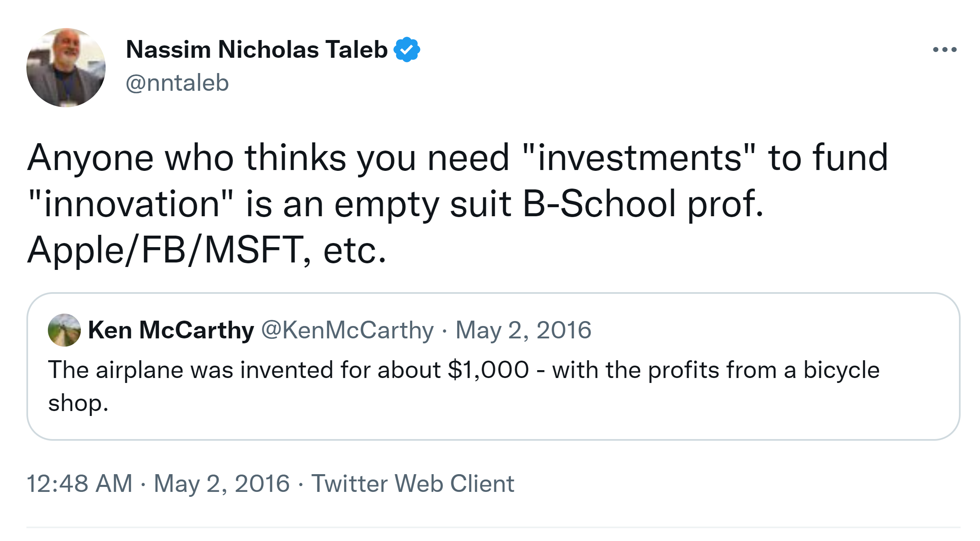Click "bicycle" in the quoted tweet text
This screenshot has width=980, height=541.
tap(841, 370)
